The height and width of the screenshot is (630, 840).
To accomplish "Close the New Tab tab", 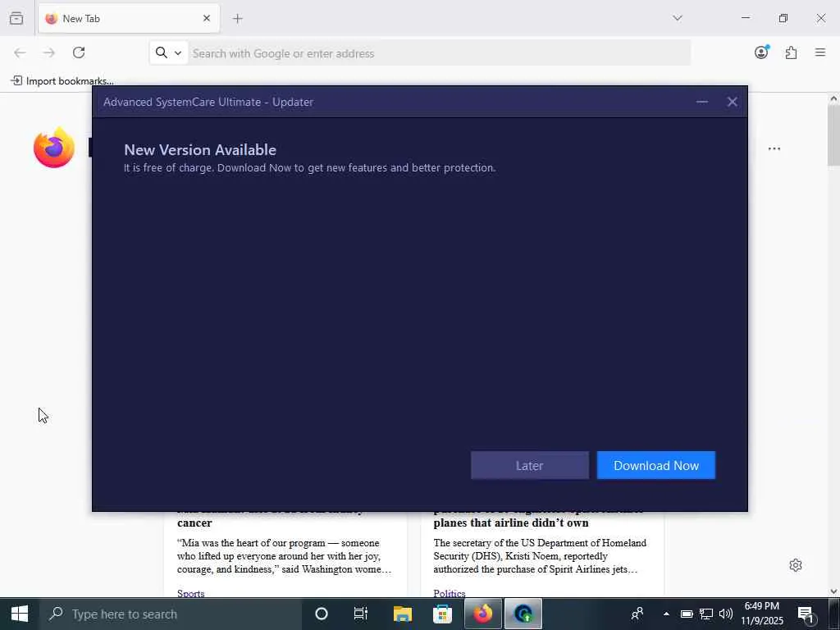I will pyautogui.click(x=207, y=18).
